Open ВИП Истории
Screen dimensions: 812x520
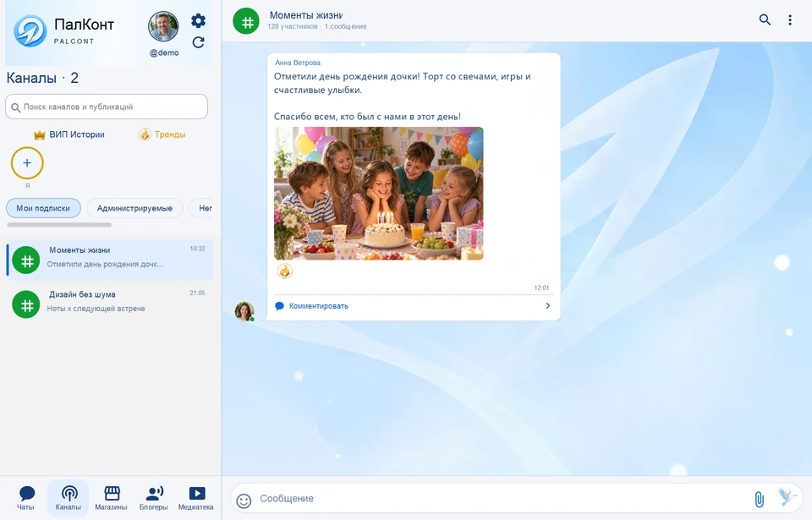[69, 134]
